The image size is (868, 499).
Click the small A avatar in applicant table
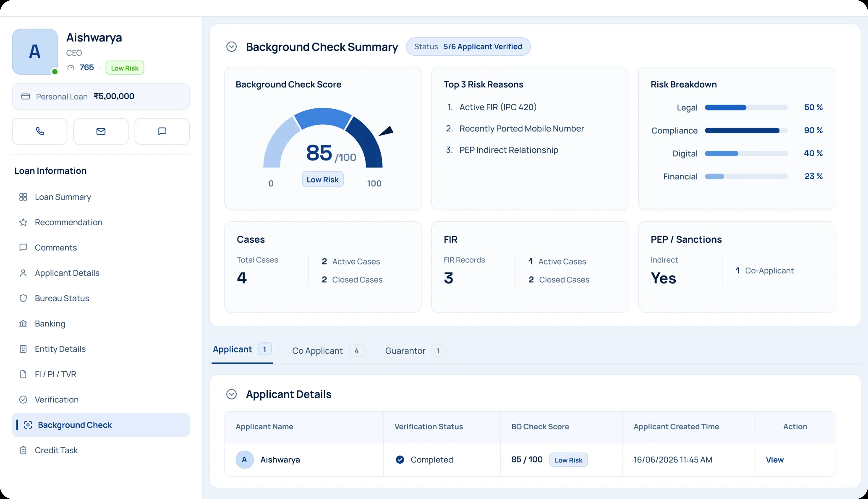(x=244, y=460)
